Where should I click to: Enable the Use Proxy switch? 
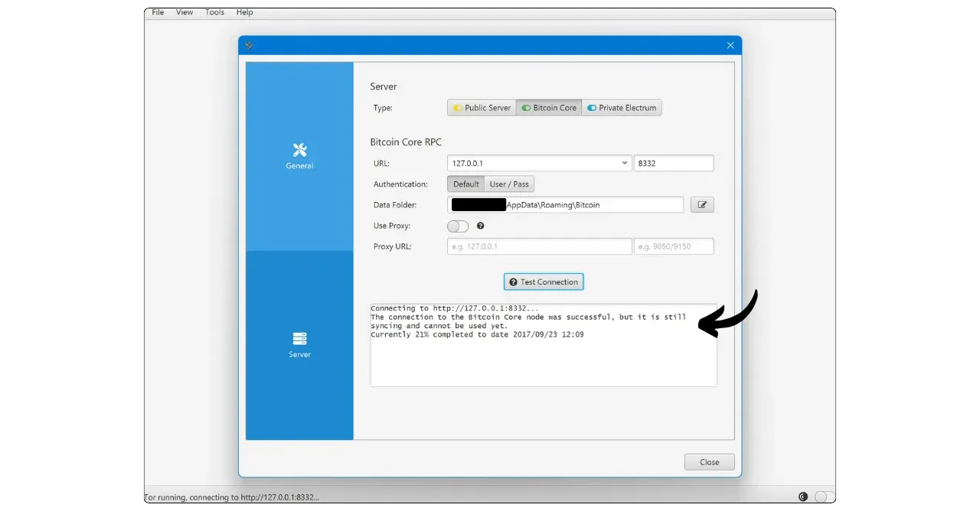[457, 226]
